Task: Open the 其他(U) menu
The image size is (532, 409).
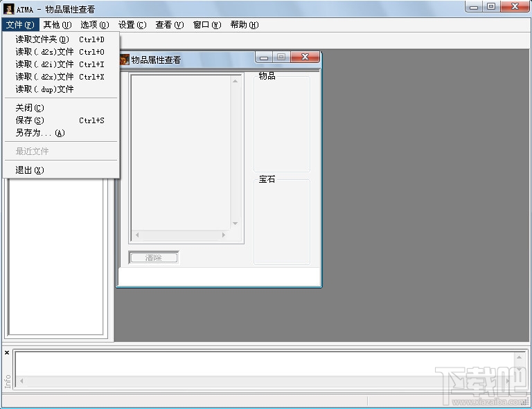Action: (57, 25)
